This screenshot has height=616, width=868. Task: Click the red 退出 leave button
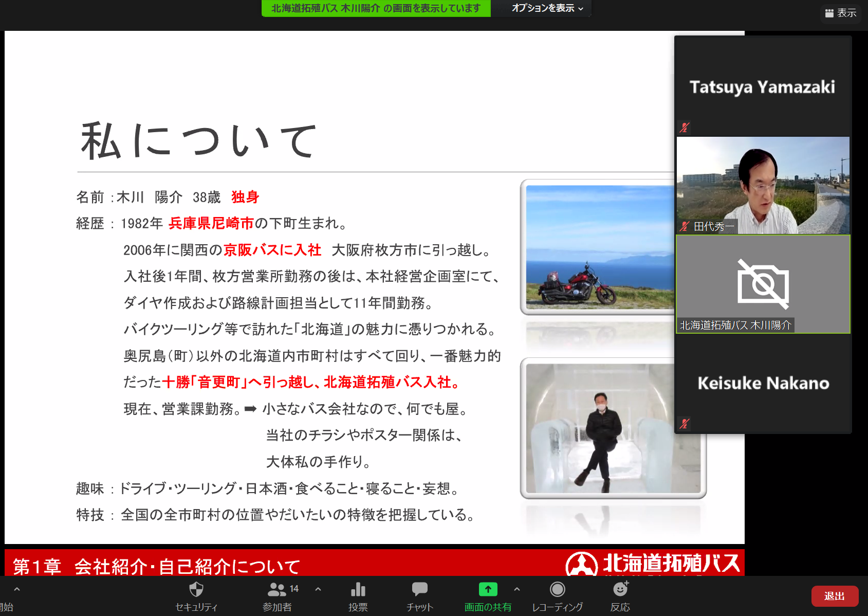tap(835, 596)
